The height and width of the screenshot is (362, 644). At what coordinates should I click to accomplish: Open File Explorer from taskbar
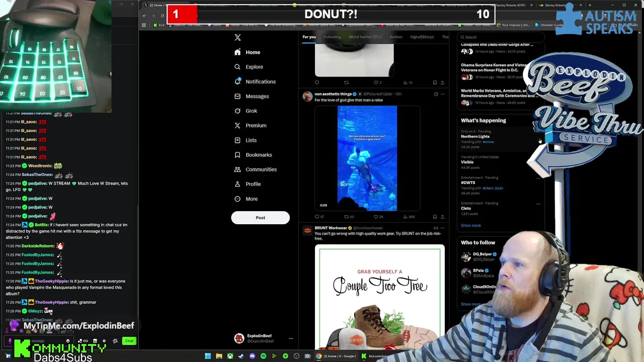tap(219, 356)
